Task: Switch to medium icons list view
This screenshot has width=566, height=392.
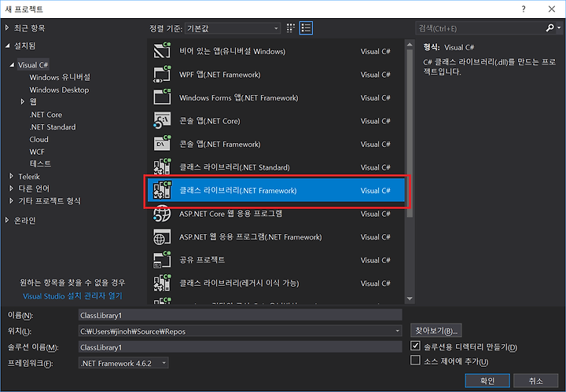Action: 306,28
